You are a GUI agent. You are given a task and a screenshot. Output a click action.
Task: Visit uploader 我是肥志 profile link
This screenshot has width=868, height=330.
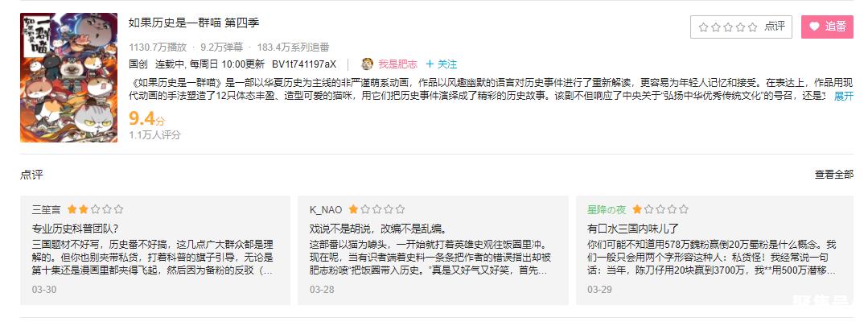click(x=397, y=64)
